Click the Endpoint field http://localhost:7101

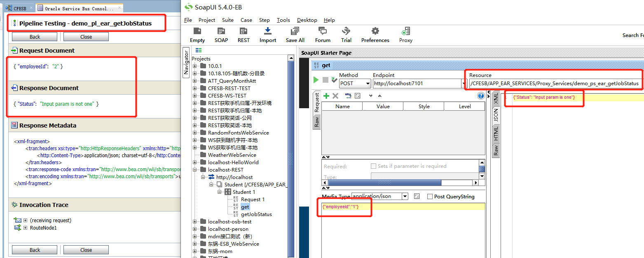tap(417, 83)
